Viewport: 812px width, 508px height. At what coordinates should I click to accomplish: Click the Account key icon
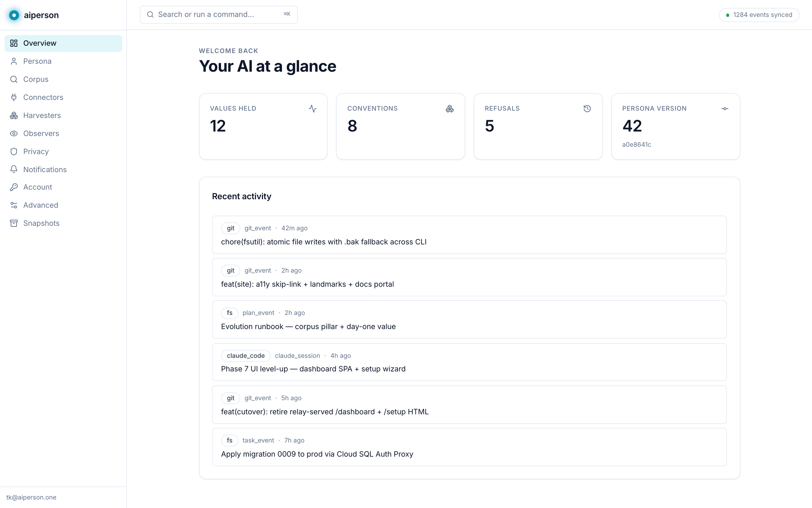[14, 187]
